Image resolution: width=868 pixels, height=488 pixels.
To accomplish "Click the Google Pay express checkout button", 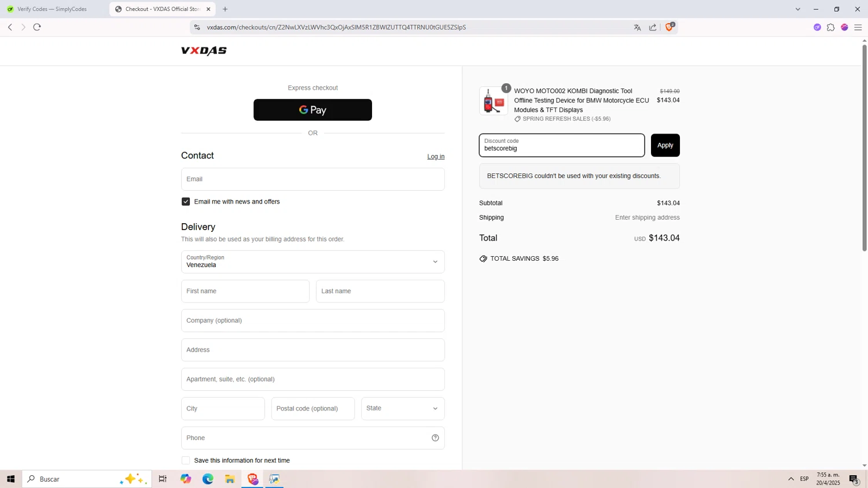I will (x=312, y=110).
